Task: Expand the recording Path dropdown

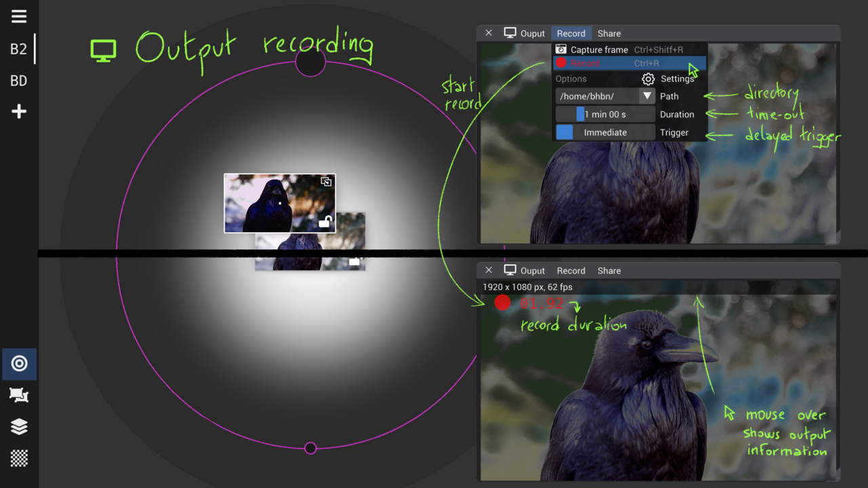Action: [646, 96]
